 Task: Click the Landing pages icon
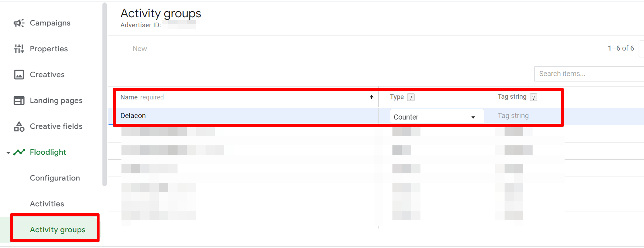coord(19,100)
